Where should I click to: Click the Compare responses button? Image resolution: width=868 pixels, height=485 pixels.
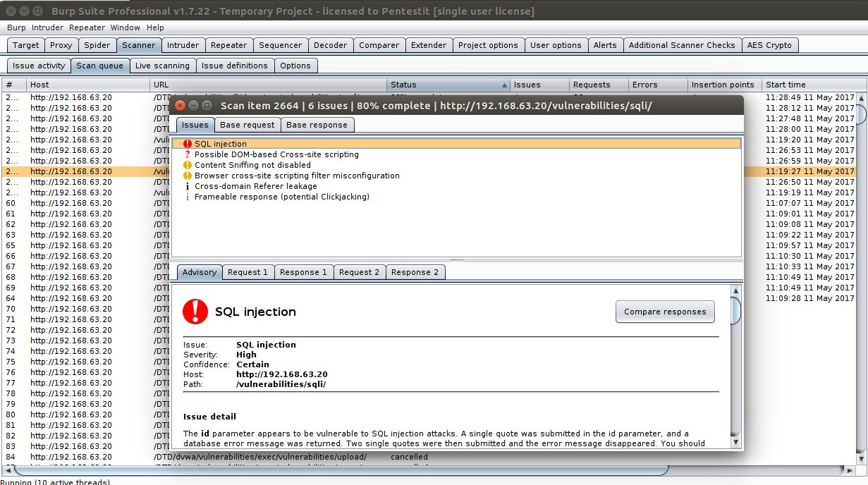tap(664, 311)
